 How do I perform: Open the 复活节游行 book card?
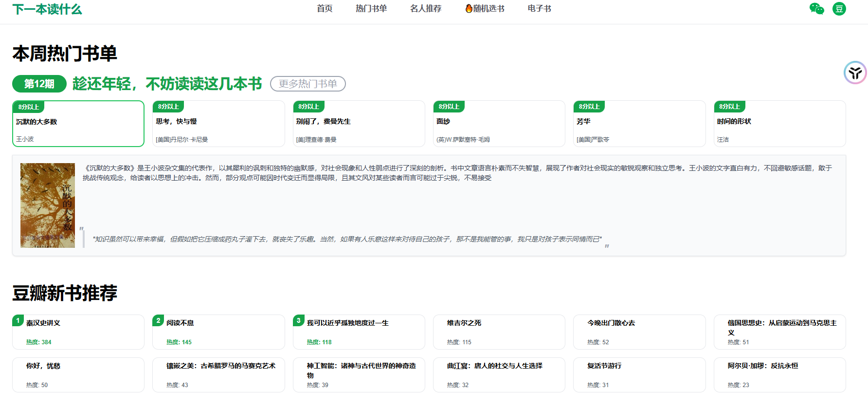coord(639,375)
